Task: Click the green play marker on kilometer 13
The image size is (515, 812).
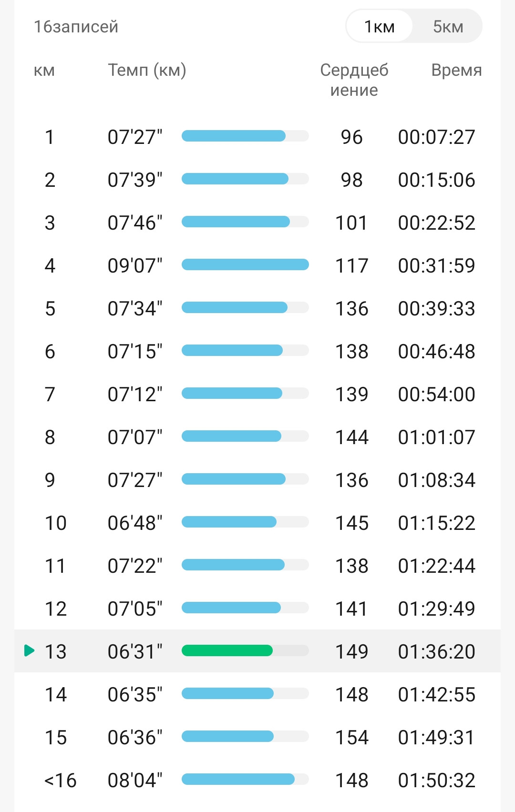Action: pyautogui.click(x=29, y=650)
